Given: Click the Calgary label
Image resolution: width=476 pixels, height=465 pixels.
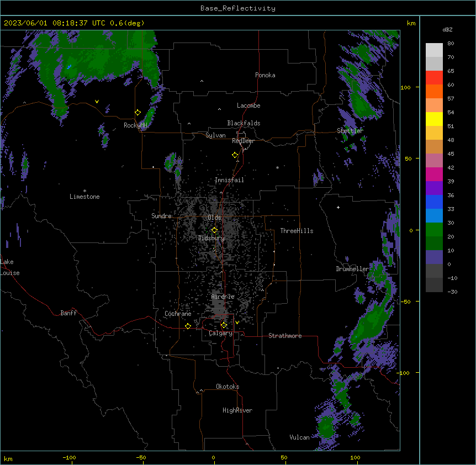Looking at the screenshot, I should click(x=220, y=333).
